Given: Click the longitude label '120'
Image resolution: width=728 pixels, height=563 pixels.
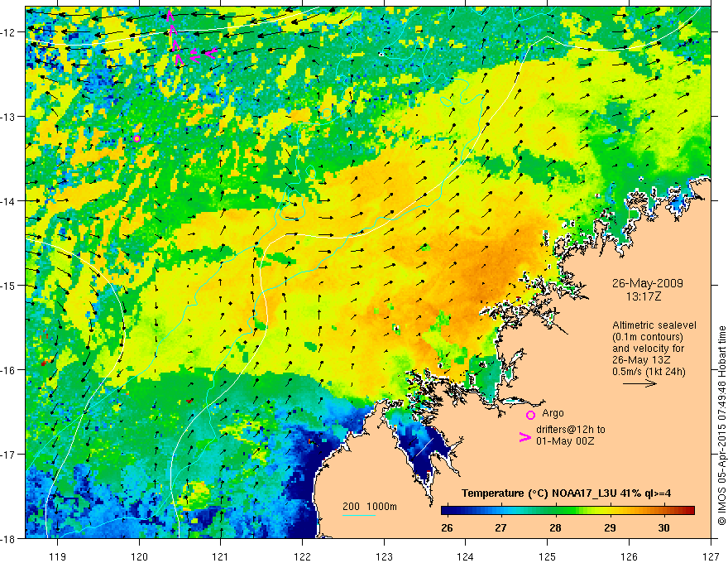Looking at the screenshot, I should 139,556.
